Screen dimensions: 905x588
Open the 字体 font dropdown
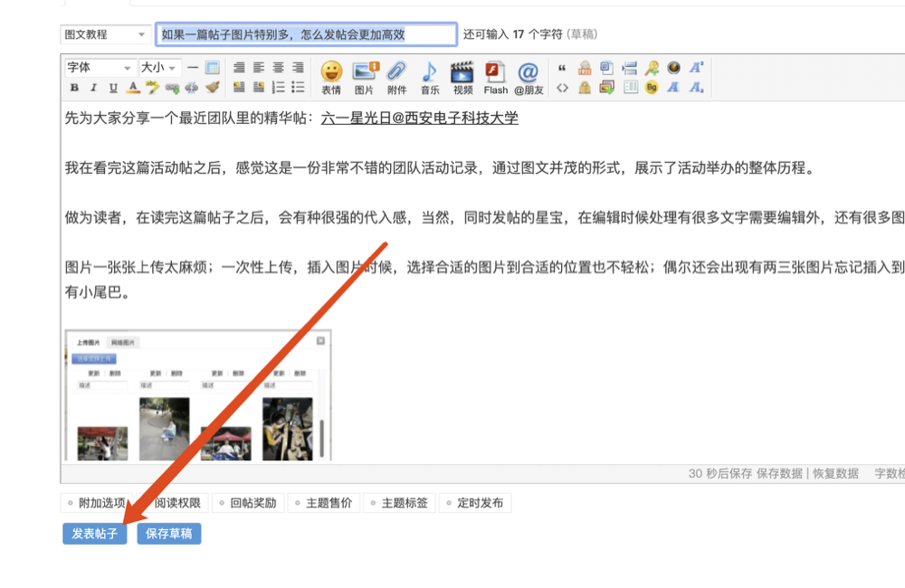100,68
